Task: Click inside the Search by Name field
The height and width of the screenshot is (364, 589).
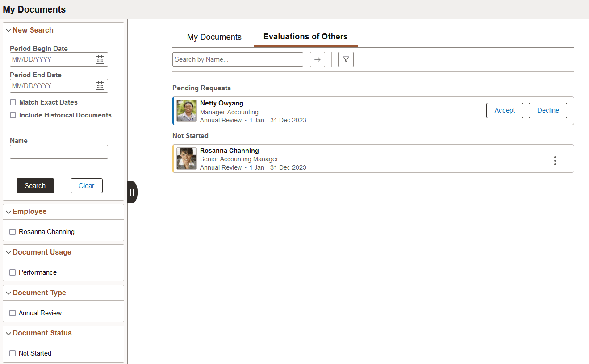Action: tap(238, 59)
